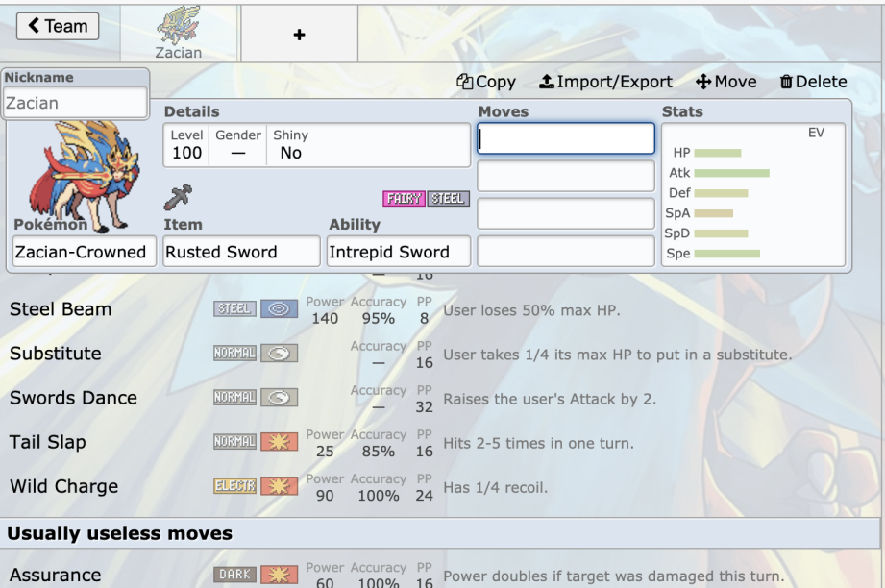Click the Def stat bar

click(x=721, y=193)
